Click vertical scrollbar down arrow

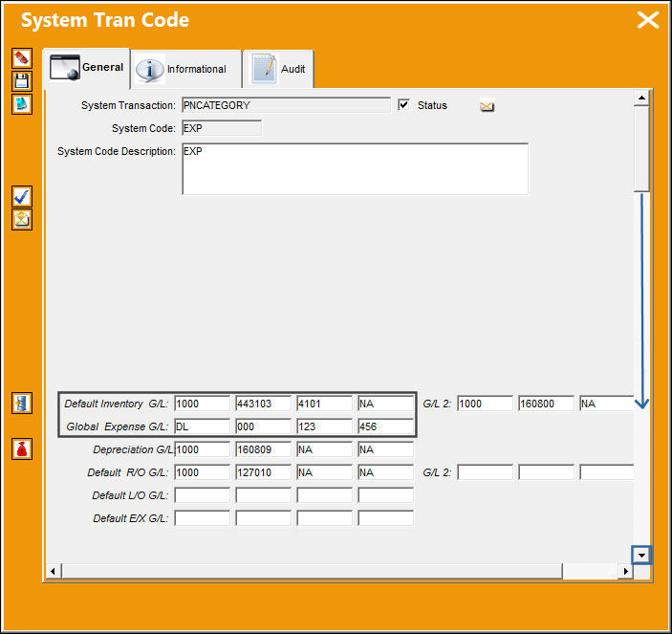(641, 556)
